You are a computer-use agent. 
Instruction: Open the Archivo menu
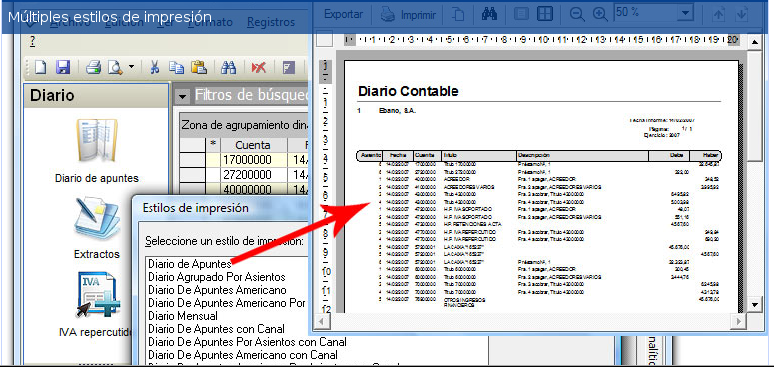(70, 22)
